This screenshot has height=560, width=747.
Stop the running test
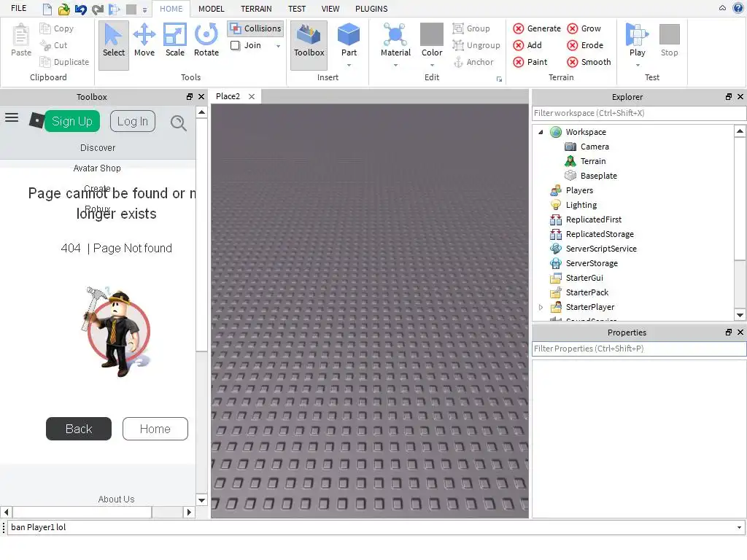670,41
